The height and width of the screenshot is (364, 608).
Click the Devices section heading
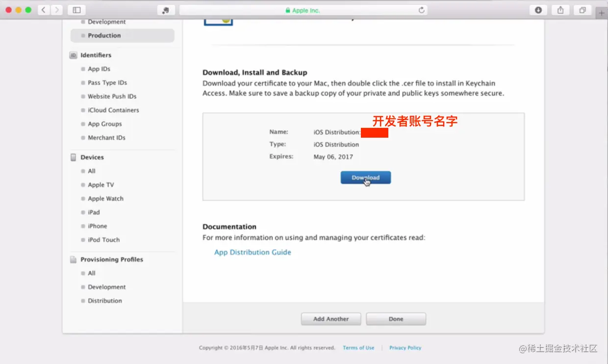point(92,157)
